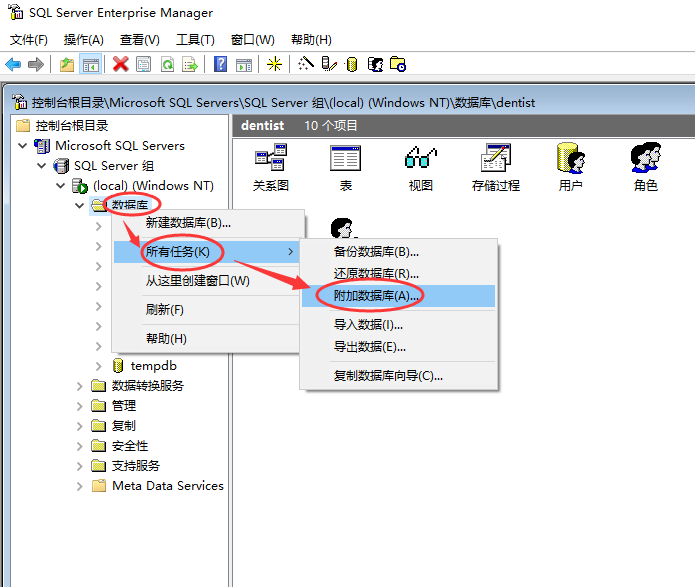The height and width of the screenshot is (587, 695).
Task: Select 所有任务(K) context menu entry
Action: pos(207,252)
